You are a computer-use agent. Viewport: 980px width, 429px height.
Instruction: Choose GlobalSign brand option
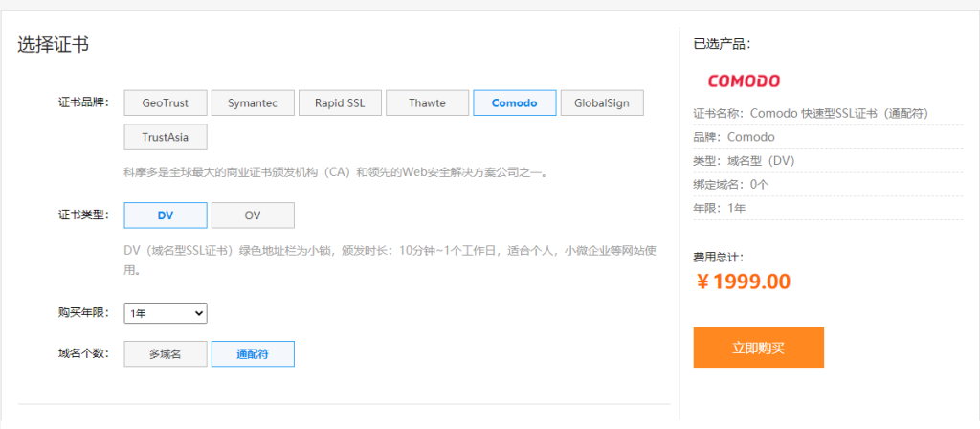coord(602,103)
